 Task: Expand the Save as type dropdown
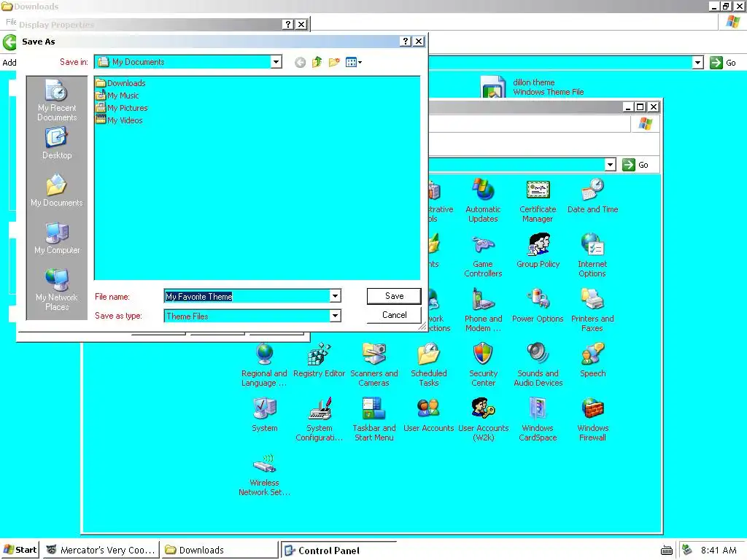tap(335, 316)
